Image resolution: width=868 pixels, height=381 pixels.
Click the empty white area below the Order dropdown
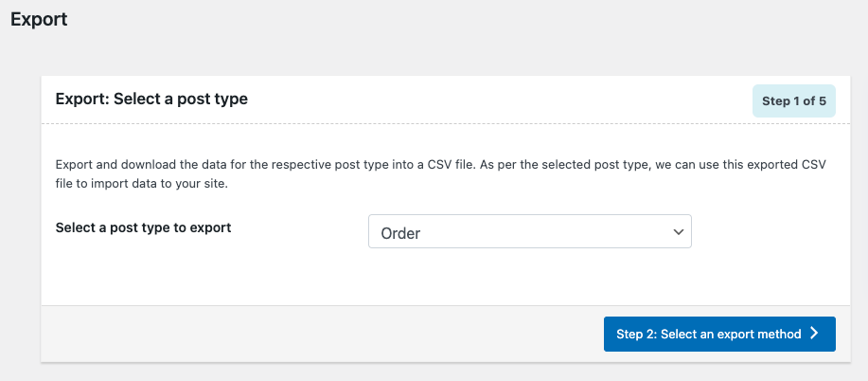[529, 277]
